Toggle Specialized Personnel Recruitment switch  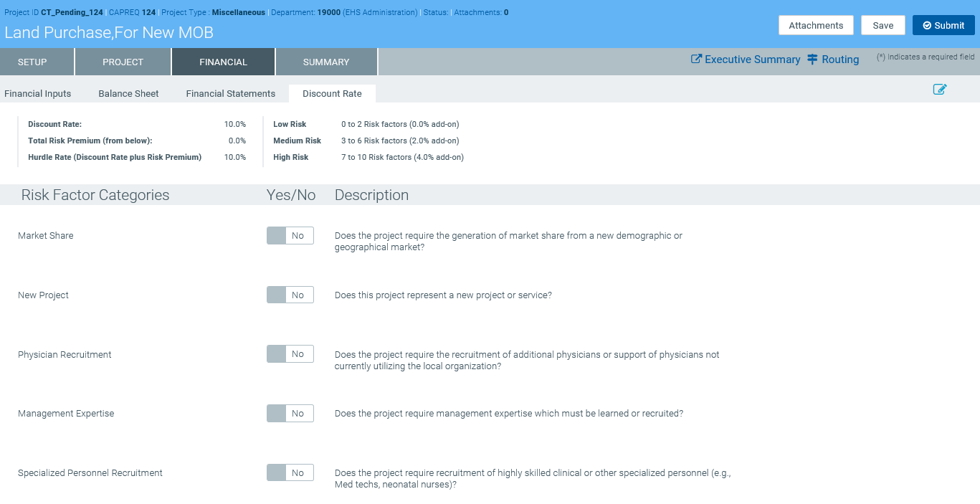[x=290, y=473]
